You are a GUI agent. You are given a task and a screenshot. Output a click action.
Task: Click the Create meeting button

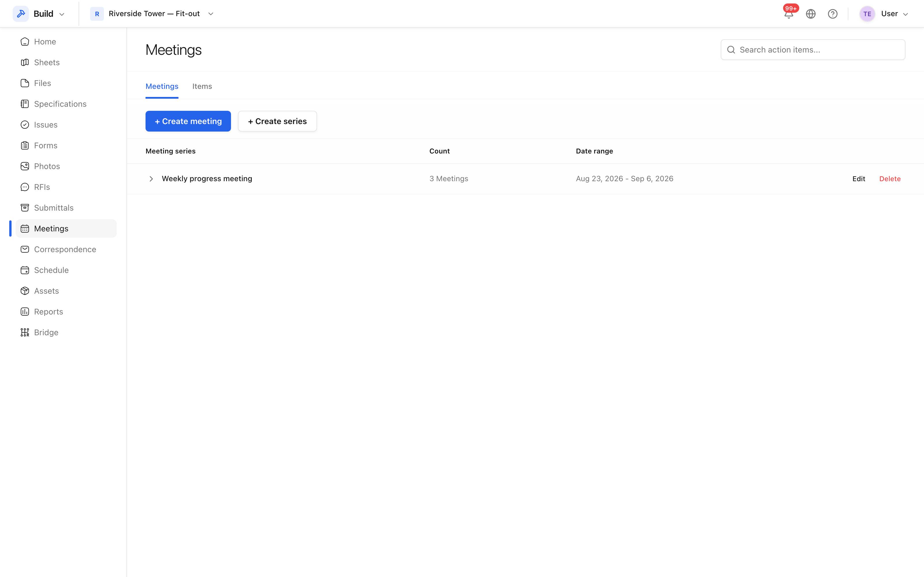click(188, 121)
